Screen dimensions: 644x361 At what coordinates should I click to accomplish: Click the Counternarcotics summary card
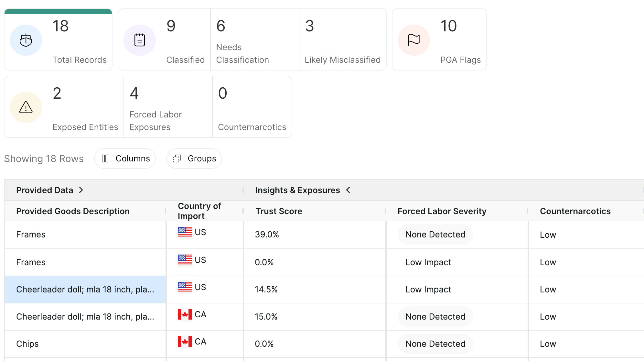click(252, 107)
